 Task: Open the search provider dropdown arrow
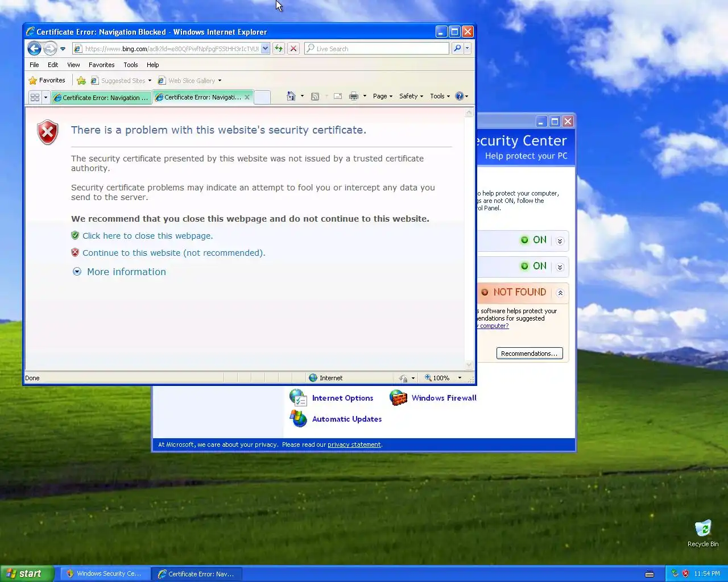[467, 48]
